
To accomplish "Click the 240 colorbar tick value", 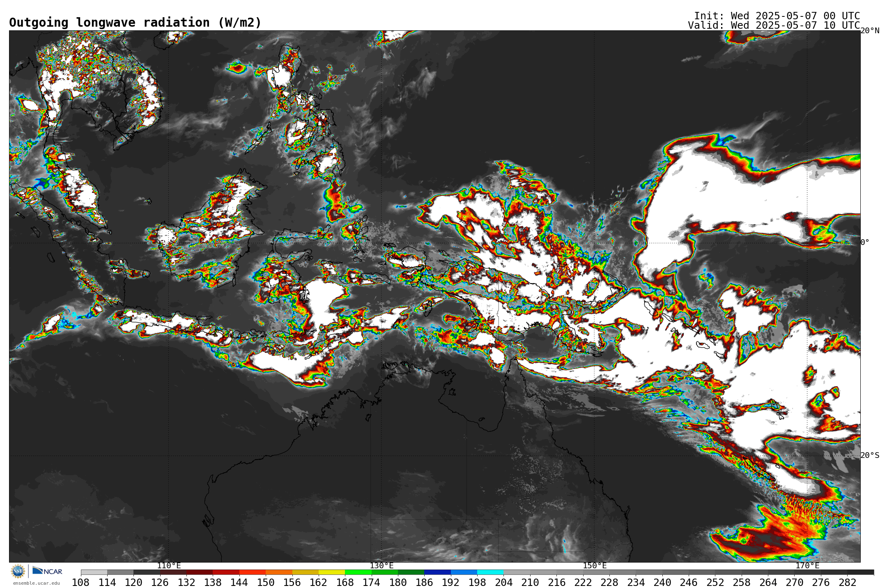I will [x=662, y=583].
